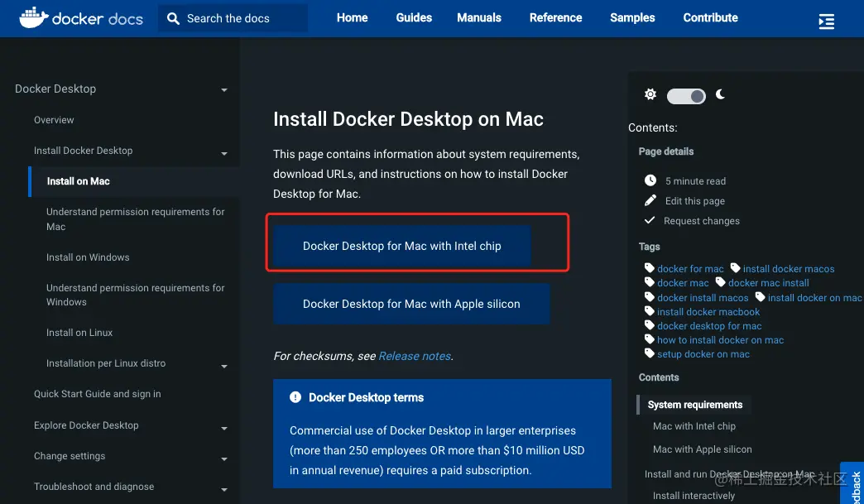
Task: Open the Reference nav item
Action: (x=555, y=17)
